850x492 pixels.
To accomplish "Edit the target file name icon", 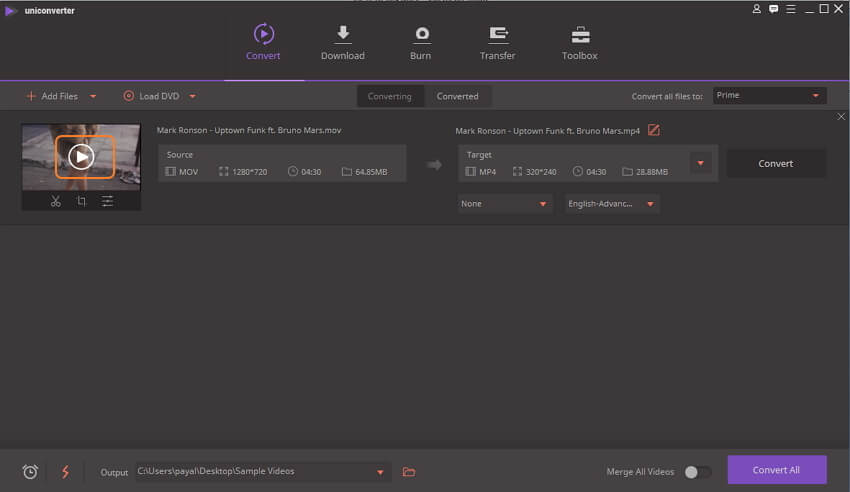I will (654, 130).
